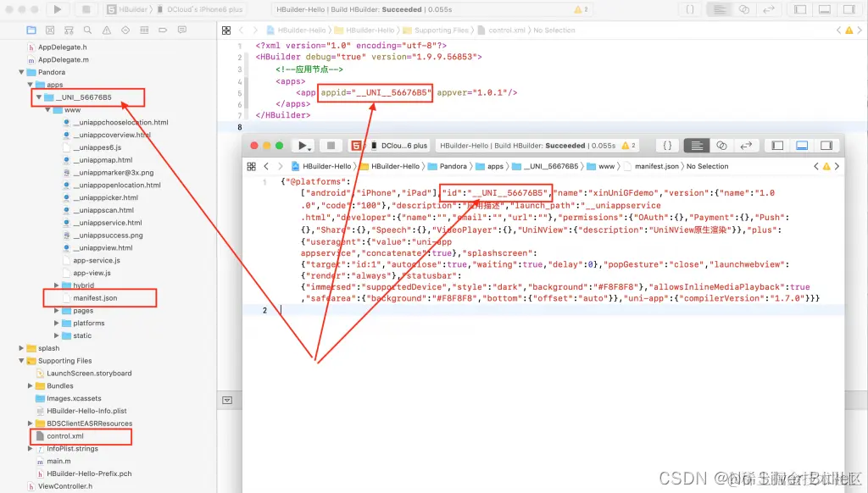
Task: Toggle navigator pane in back window toolbar
Action: [x=800, y=9]
